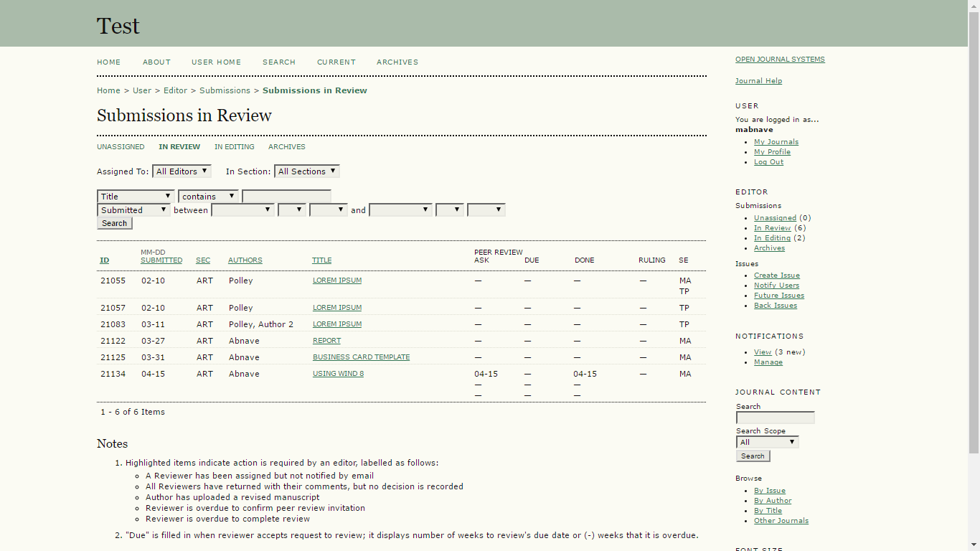Open the start date month dropdown after 'between'
The width and height of the screenshot is (980, 551).
click(242, 210)
